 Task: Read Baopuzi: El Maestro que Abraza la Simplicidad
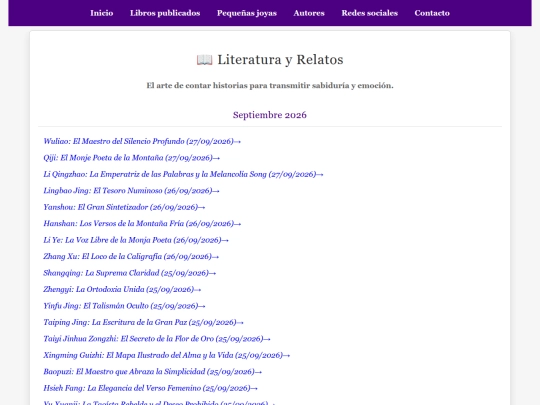[x=152, y=372]
